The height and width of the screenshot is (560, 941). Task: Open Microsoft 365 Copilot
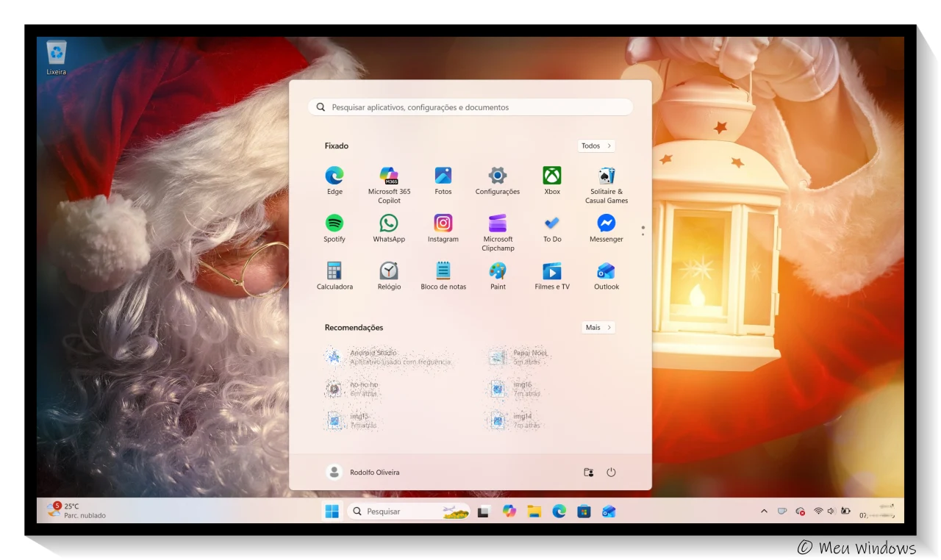point(388,176)
